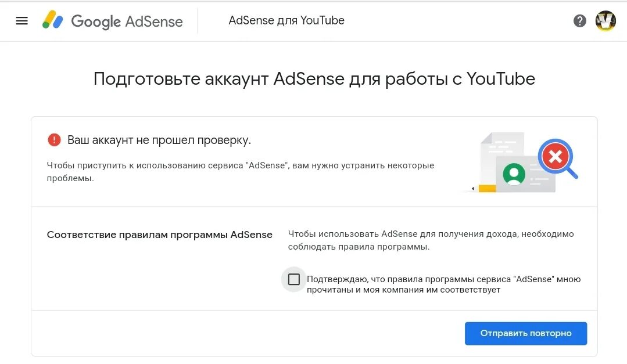Click "Ваш аккаунт не прошел проверку." message

pyautogui.click(x=159, y=140)
